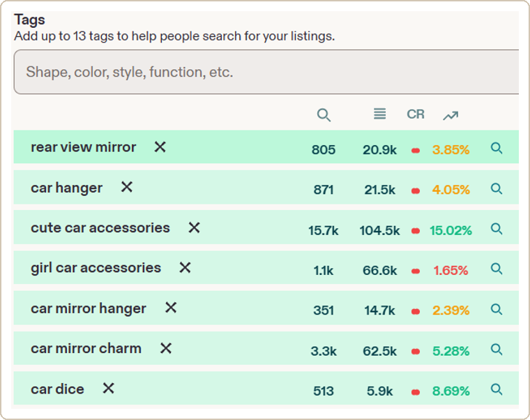
Task: Select the 'girl car accessories' tag text
Action: tap(96, 268)
